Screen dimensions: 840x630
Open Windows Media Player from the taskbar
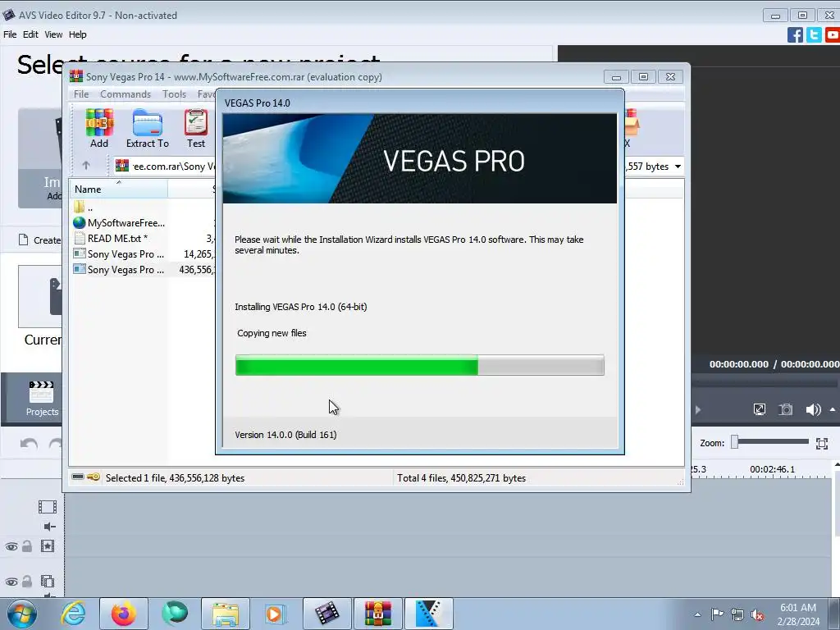[x=276, y=614]
